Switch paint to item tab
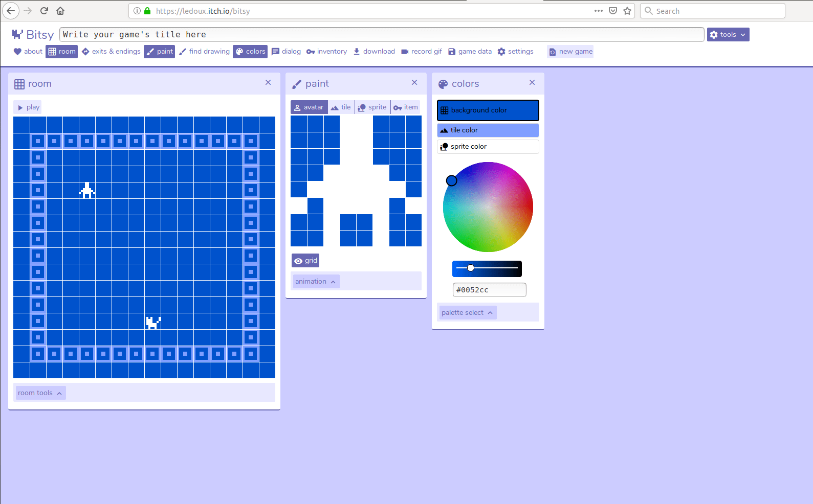The width and height of the screenshot is (813, 504). click(406, 107)
